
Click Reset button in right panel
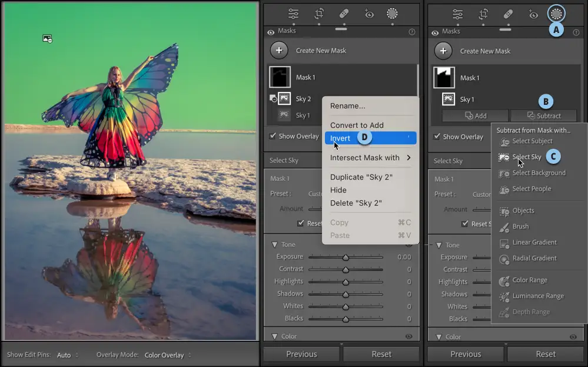[x=546, y=354]
